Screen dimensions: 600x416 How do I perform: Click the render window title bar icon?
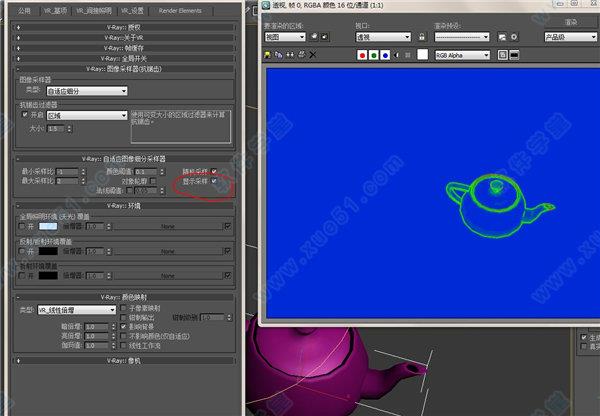point(266,5)
